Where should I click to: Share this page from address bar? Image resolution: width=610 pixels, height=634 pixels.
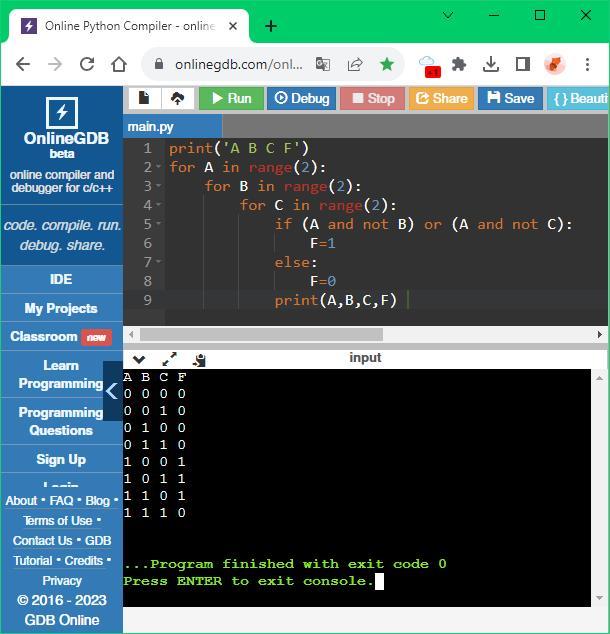(x=355, y=64)
